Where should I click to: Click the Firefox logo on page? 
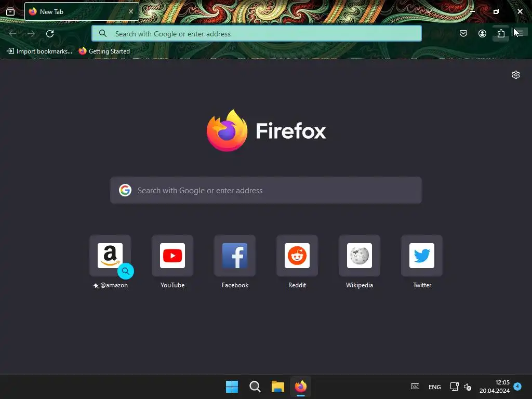click(227, 130)
